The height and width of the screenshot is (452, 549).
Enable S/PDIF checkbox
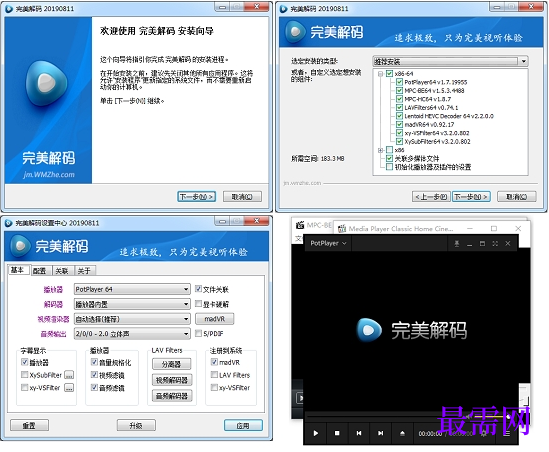click(198, 333)
